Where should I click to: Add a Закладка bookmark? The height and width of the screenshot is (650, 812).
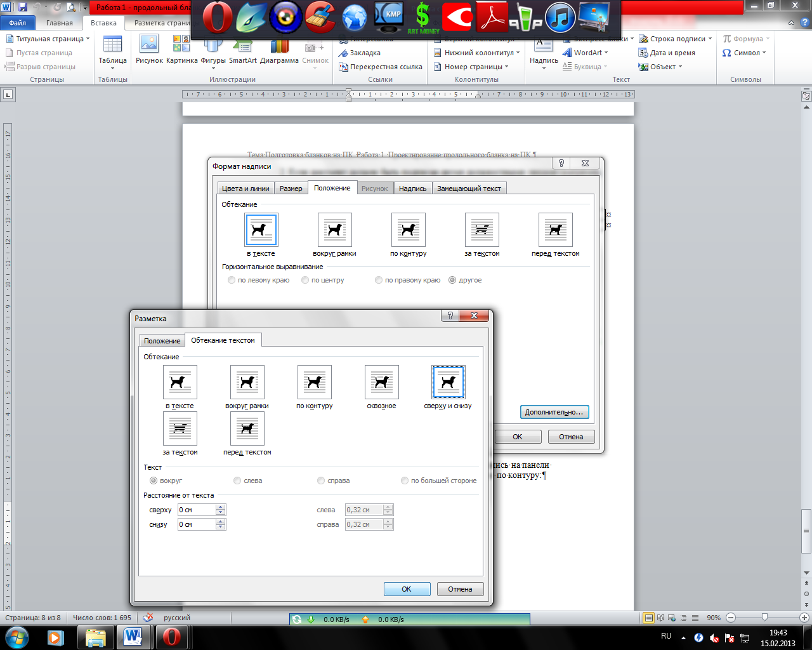pos(360,53)
